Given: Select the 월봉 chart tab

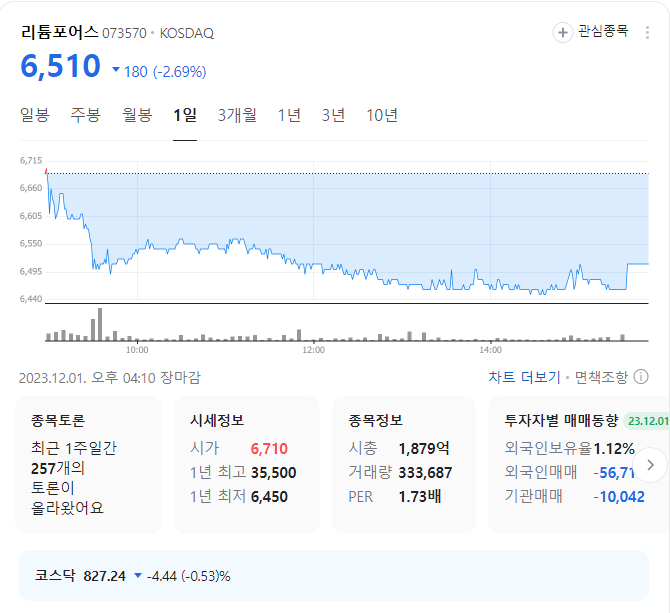Looking at the screenshot, I should pyautogui.click(x=137, y=115).
